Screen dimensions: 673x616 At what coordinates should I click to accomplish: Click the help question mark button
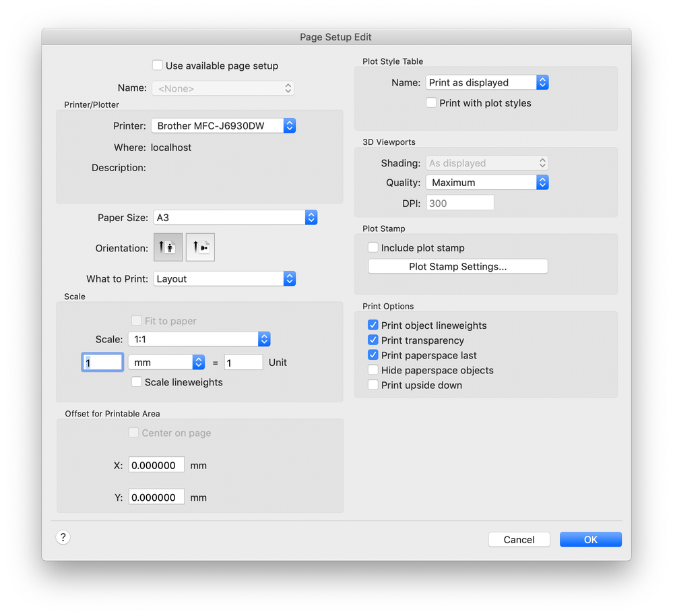pyautogui.click(x=63, y=537)
